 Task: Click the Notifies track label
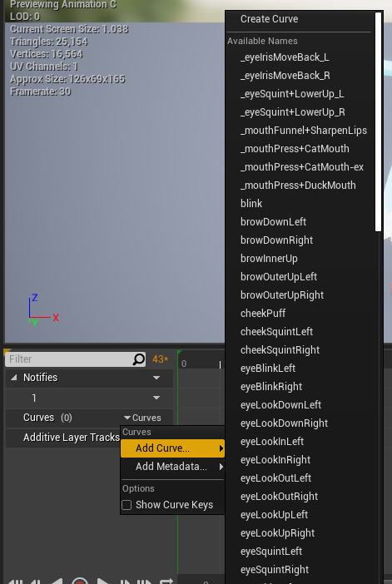(40, 378)
